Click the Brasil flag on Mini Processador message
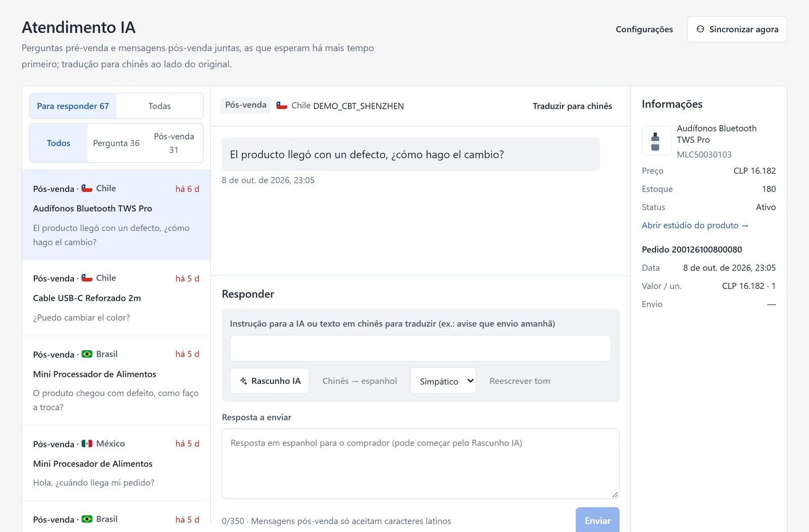This screenshot has width=809, height=532. [87, 354]
